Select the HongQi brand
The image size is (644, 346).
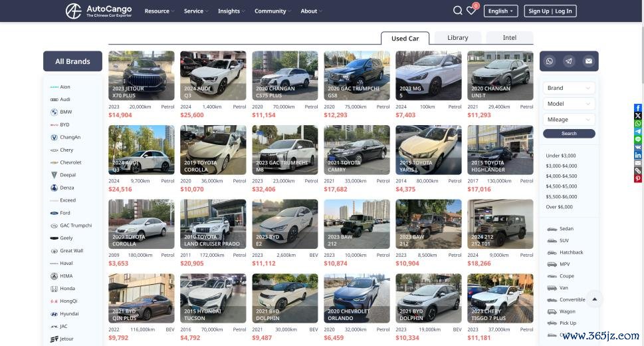[68, 301]
